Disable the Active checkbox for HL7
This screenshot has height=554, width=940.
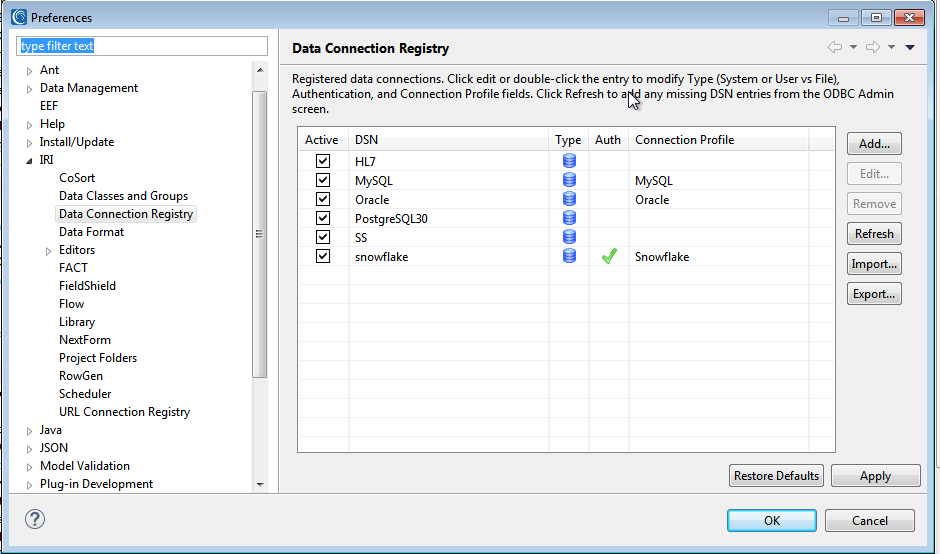point(323,161)
